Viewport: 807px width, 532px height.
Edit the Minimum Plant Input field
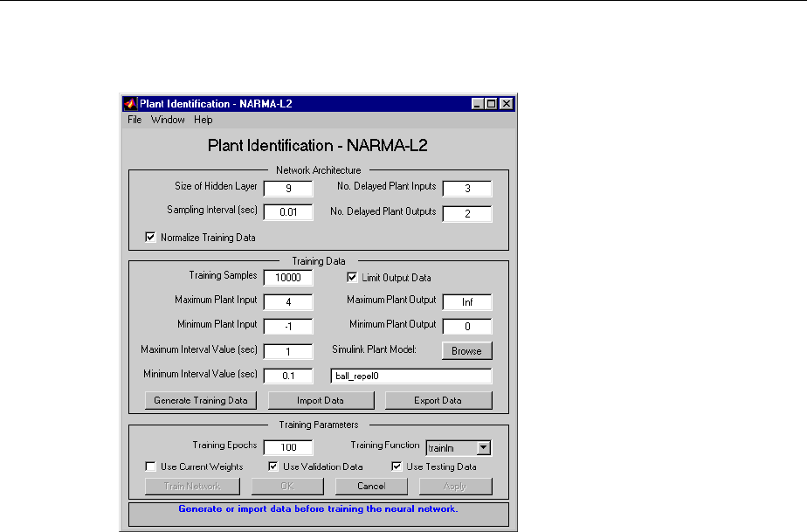[288, 327]
